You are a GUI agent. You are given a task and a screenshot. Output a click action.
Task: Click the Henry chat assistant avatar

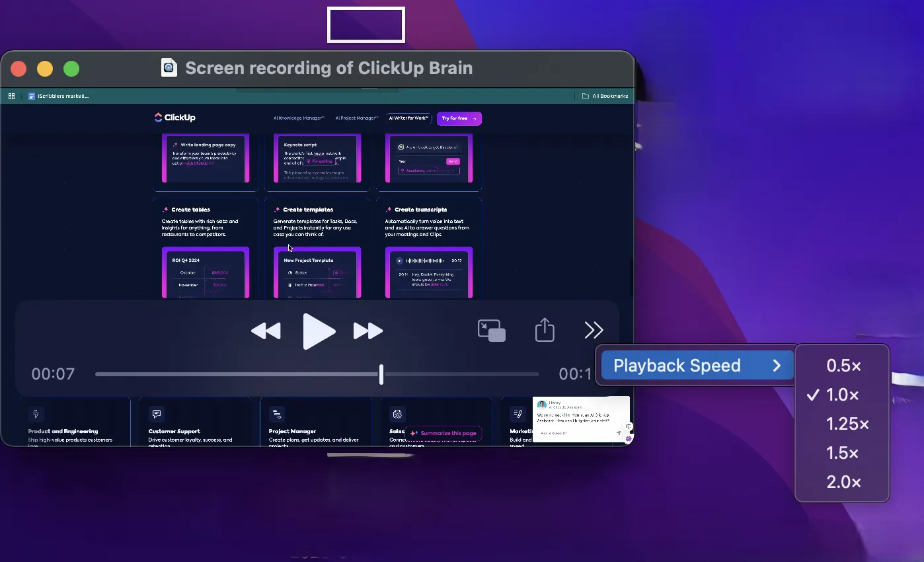[x=541, y=404]
